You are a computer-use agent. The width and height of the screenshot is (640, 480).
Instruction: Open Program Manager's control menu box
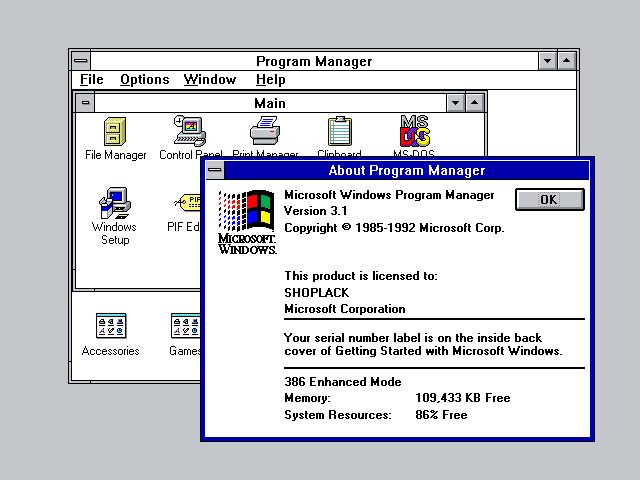(81, 61)
